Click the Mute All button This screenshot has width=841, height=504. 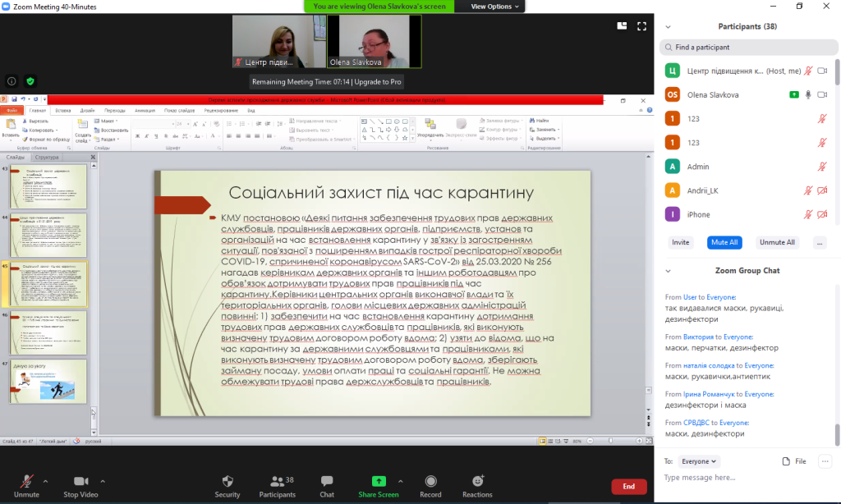click(x=724, y=242)
